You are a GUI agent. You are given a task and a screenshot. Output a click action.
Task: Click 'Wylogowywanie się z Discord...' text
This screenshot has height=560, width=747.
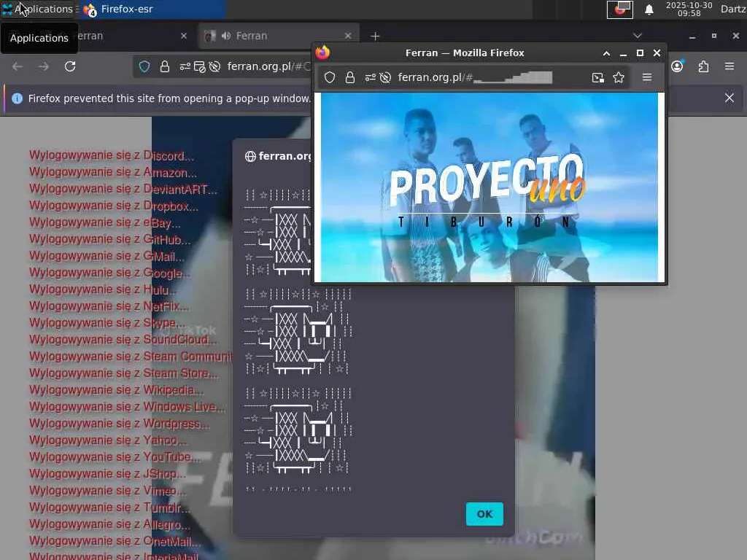pyautogui.click(x=112, y=156)
